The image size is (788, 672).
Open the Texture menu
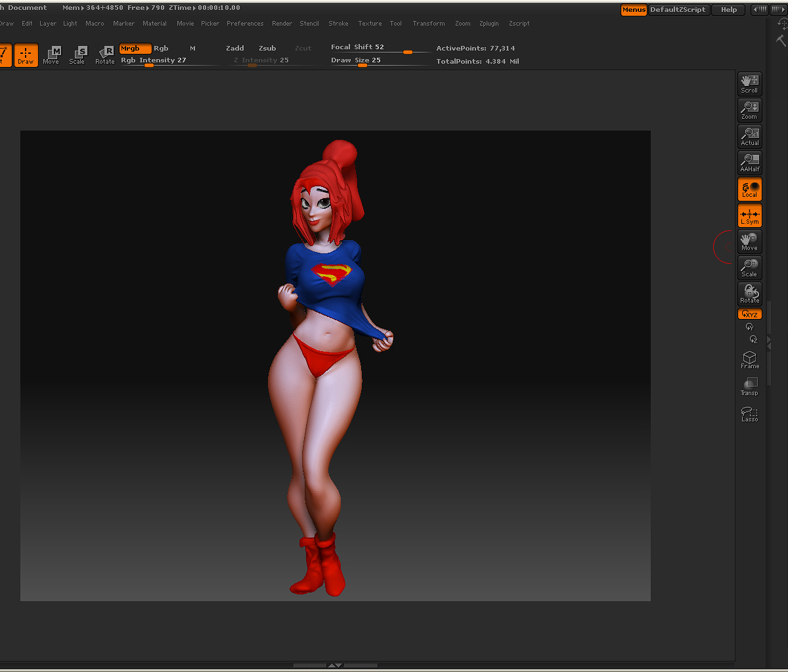(x=370, y=24)
